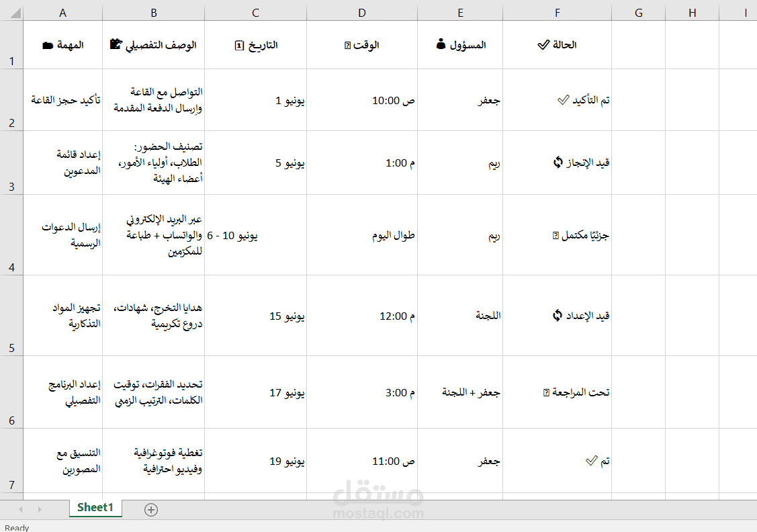The image size is (757, 532).
Task: Select the جعفر + اللجنة cell
Action: [x=460, y=392]
